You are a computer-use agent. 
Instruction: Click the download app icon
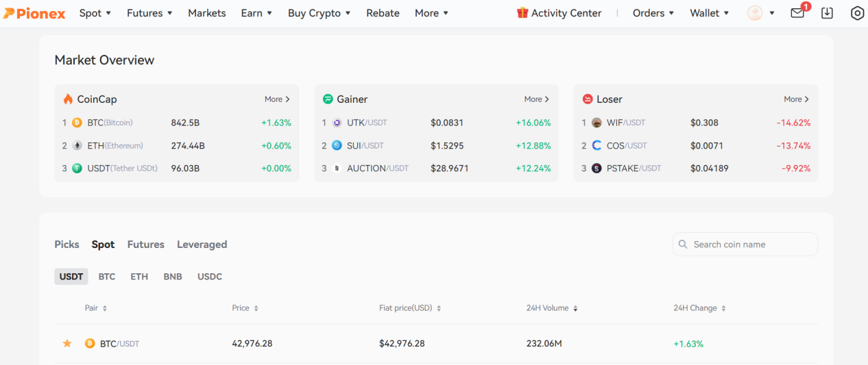[827, 13]
